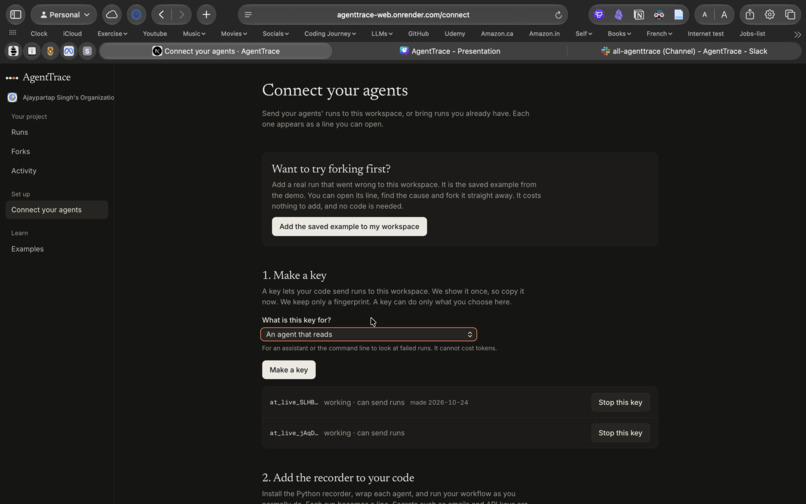Expand the Coding Journey bookmarks folder

(x=330, y=33)
